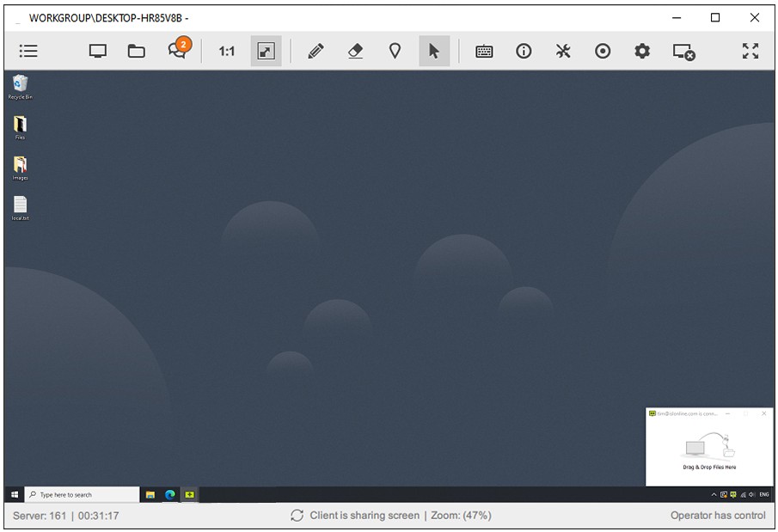The image size is (778, 532).
Task: Open settings gear in toolbar
Action: pyautogui.click(x=642, y=52)
